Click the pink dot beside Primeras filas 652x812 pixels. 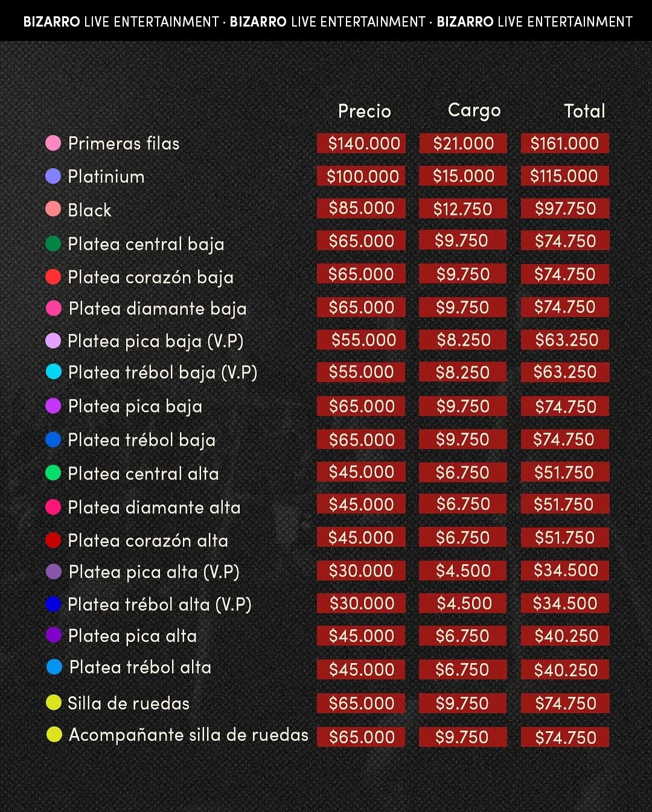click(53, 143)
